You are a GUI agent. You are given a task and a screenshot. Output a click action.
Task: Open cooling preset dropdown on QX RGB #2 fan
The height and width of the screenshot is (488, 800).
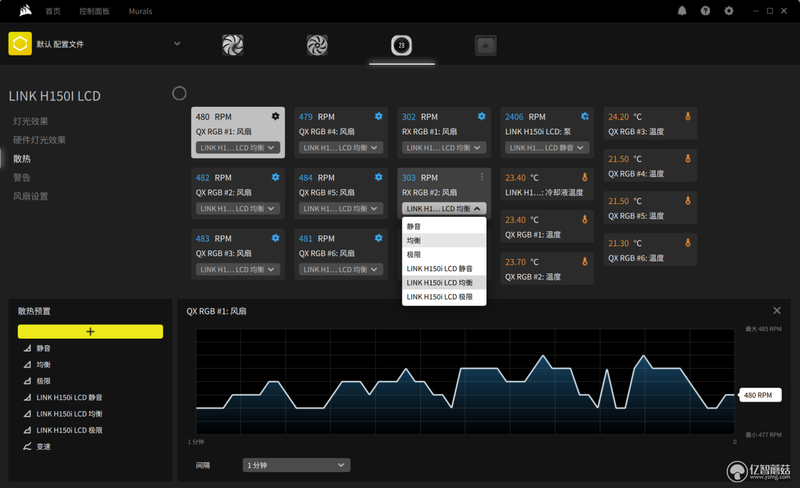(238, 208)
